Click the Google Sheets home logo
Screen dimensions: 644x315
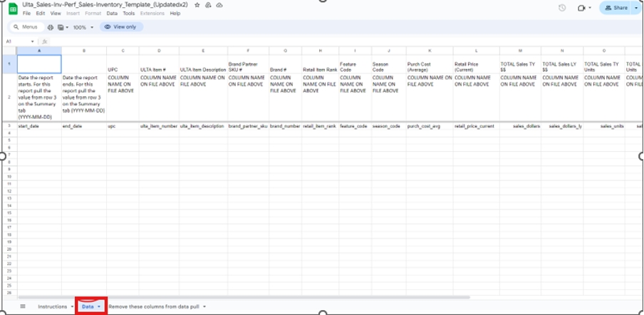coord(14,9)
